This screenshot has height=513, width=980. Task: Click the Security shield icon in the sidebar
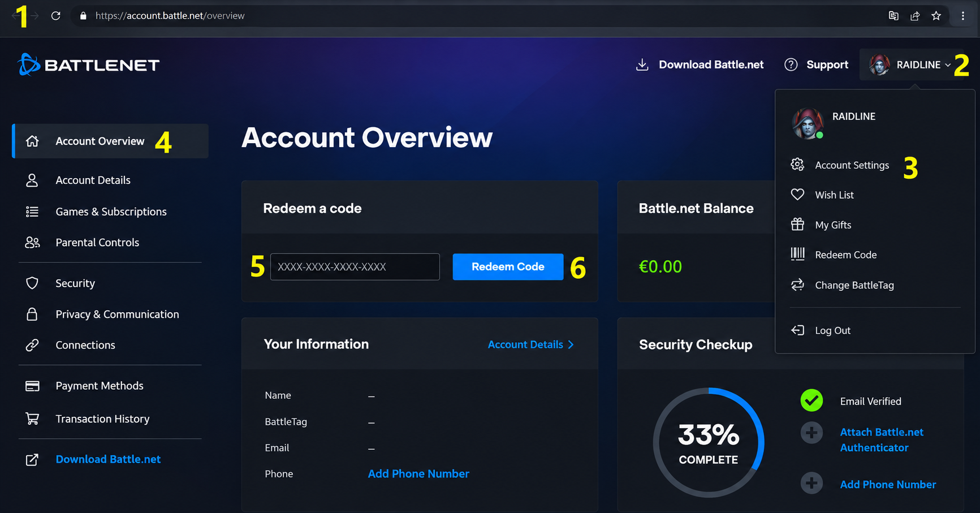[x=32, y=283]
